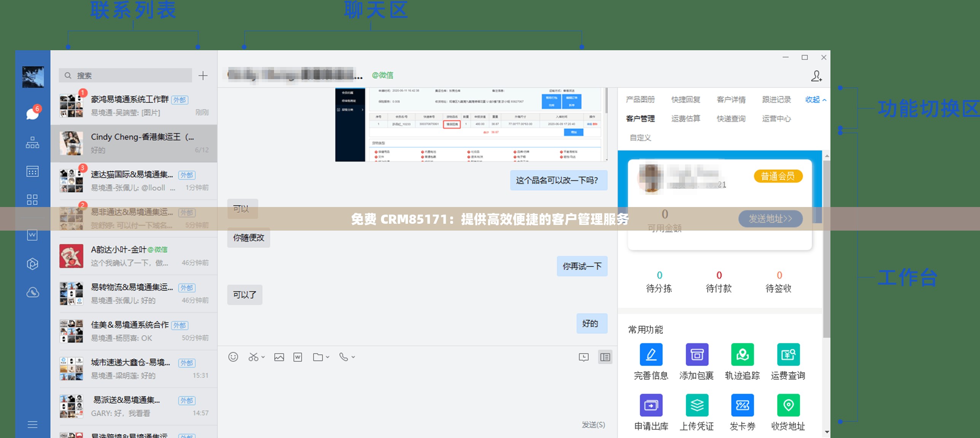Screen dimensions: 980x438
Task: Collapse the function area with 收起
Action: point(816,100)
